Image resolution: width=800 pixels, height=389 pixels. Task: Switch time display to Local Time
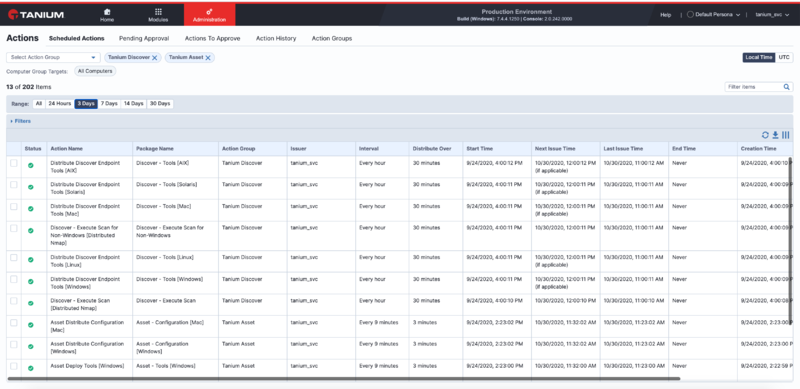point(759,57)
